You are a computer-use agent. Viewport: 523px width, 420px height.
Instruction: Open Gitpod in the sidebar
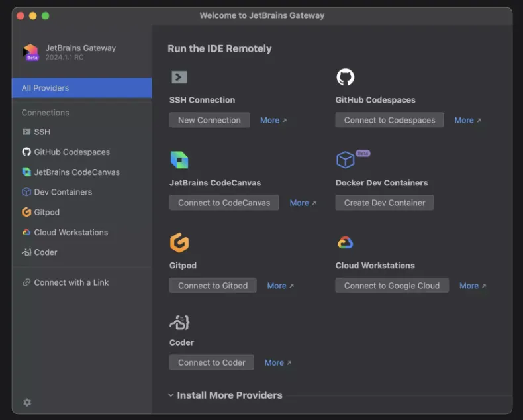coord(81,212)
